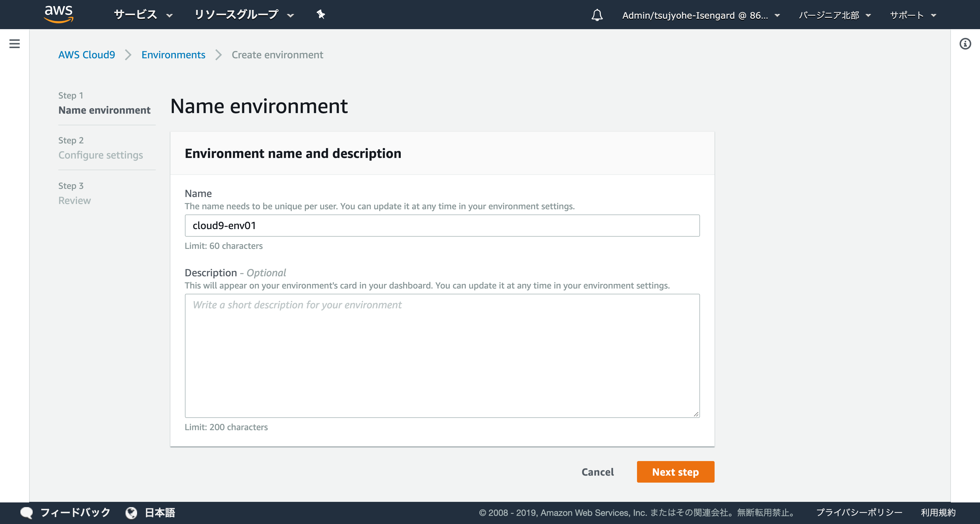Image resolution: width=980 pixels, height=524 pixels.
Task: Go to the AWS Cloud9 breadcrumb link
Action: click(x=86, y=55)
